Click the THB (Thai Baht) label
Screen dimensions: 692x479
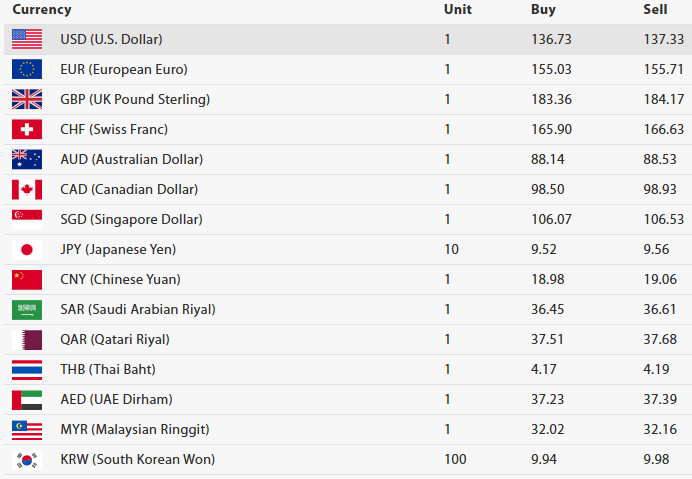click(108, 369)
